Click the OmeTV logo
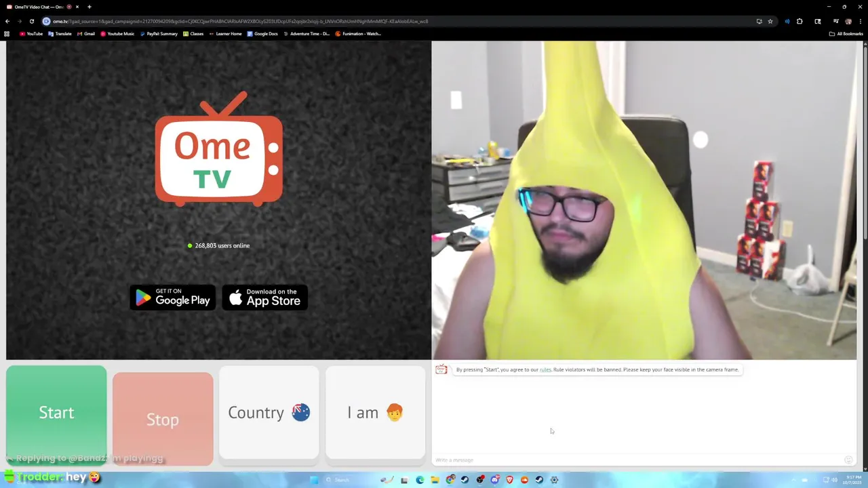 point(219,148)
